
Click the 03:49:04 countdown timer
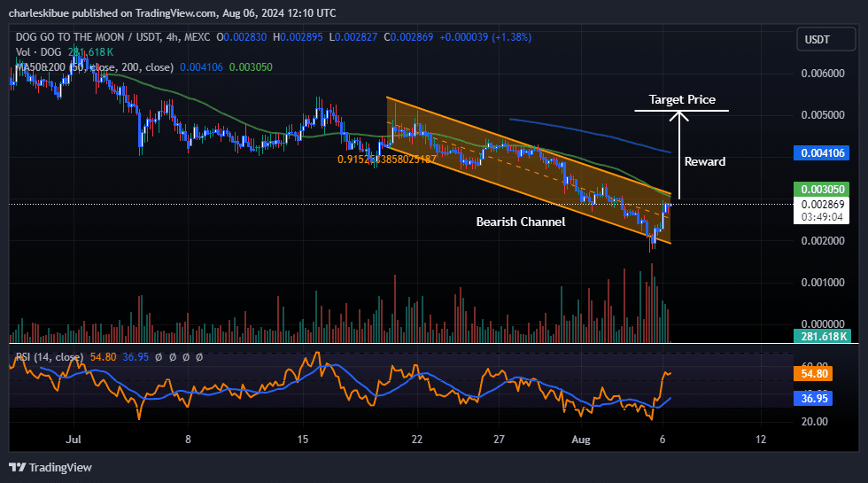[x=822, y=217]
